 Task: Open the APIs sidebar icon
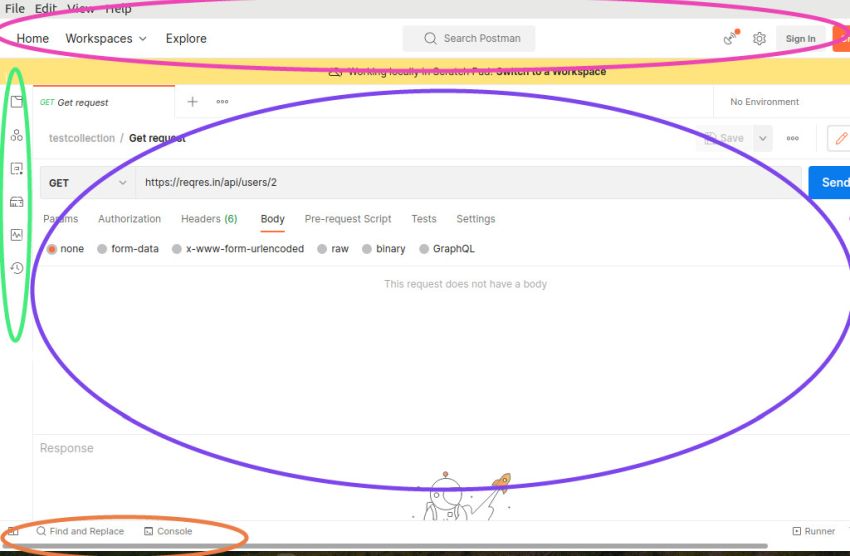(17, 135)
